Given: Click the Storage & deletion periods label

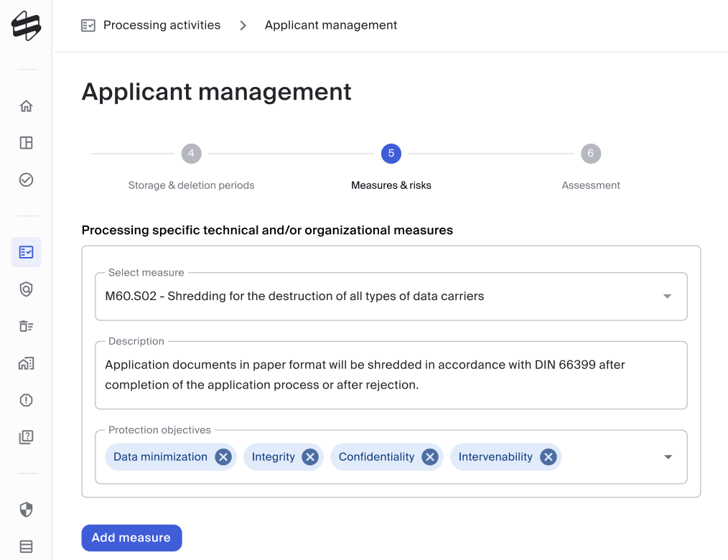Looking at the screenshot, I should tap(191, 185).
